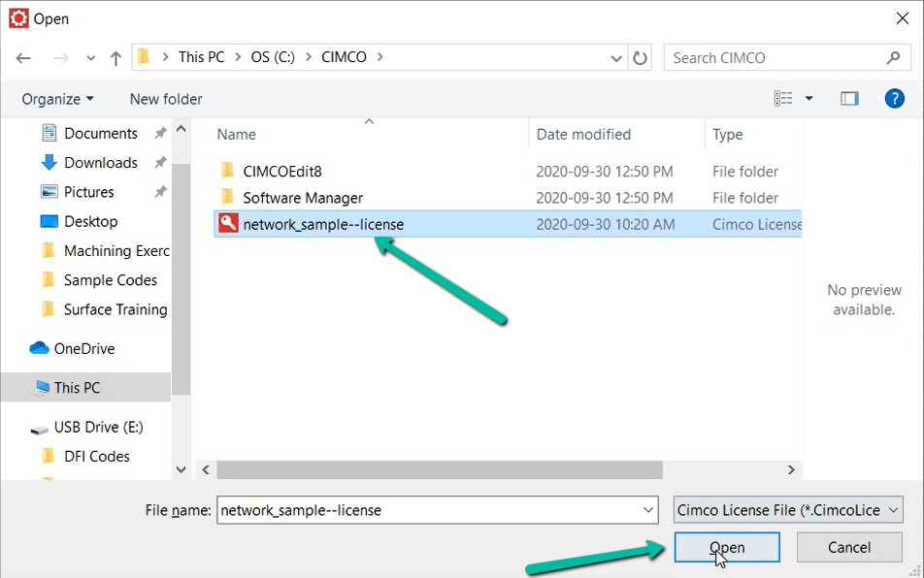Sort by Name column header
The image size is (924, 578).
pos(236,134)
